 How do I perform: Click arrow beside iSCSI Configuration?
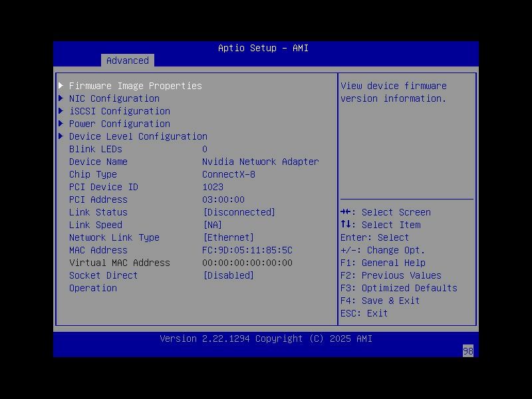(x=61, y=110)
